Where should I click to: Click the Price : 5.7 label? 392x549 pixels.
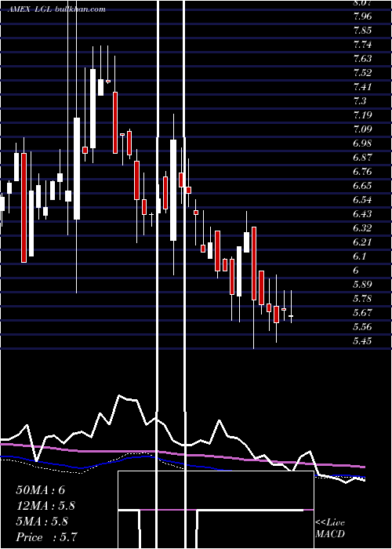point(46,537)
